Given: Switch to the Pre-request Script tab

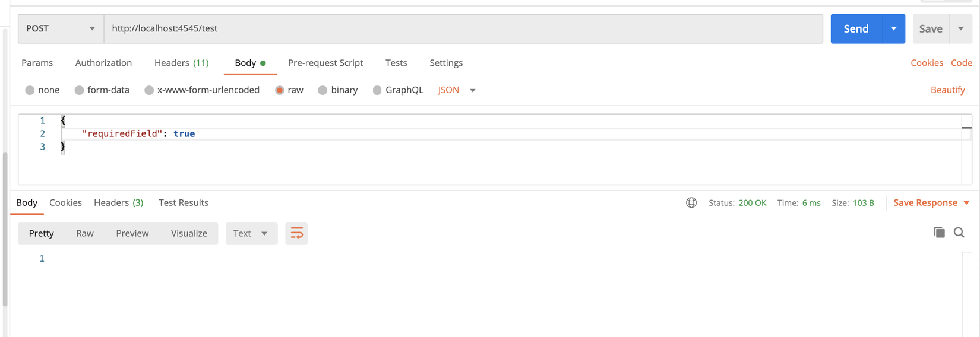Looking at the screenshot, I should pos(325,63).
